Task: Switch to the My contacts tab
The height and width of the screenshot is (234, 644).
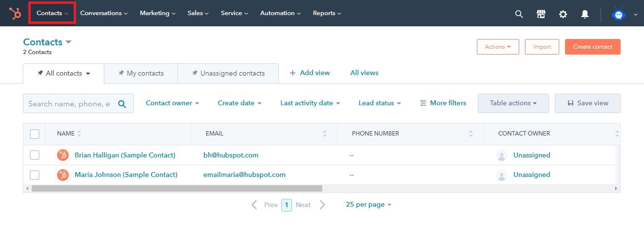Action: click(141, 73)
